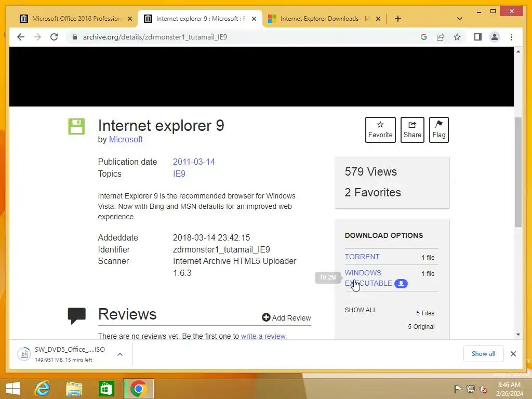The width and height of the screenshot is (532, 399).
Task: Click the taskbar clock showing 8:46 AM
Action: point(509,389)
